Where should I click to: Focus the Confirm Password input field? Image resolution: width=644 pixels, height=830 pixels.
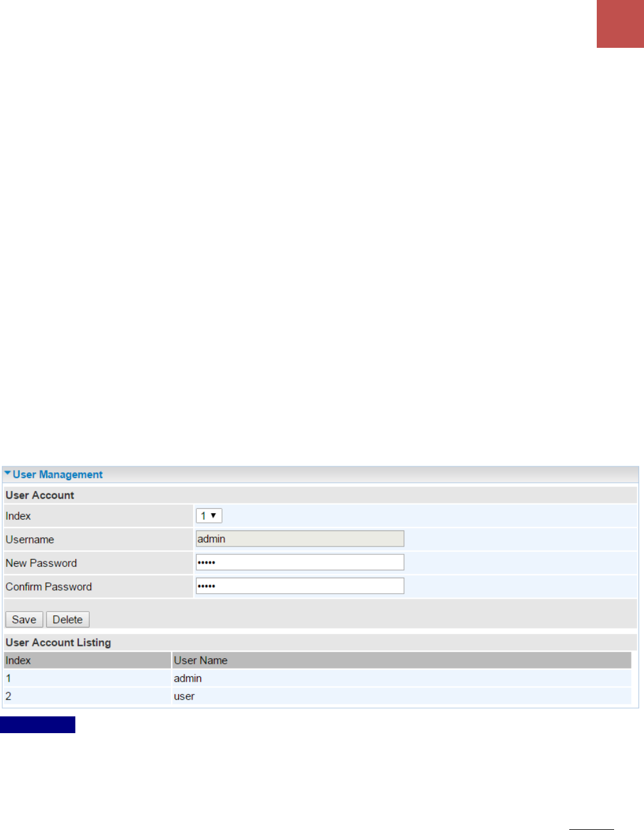coord(300,586)
